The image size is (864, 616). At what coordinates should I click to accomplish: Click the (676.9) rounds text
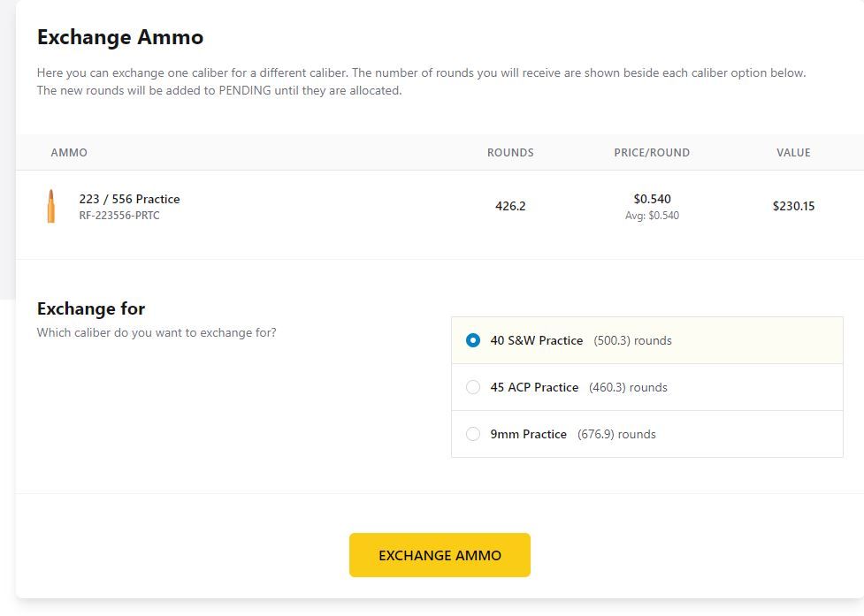tap(616, 434)
